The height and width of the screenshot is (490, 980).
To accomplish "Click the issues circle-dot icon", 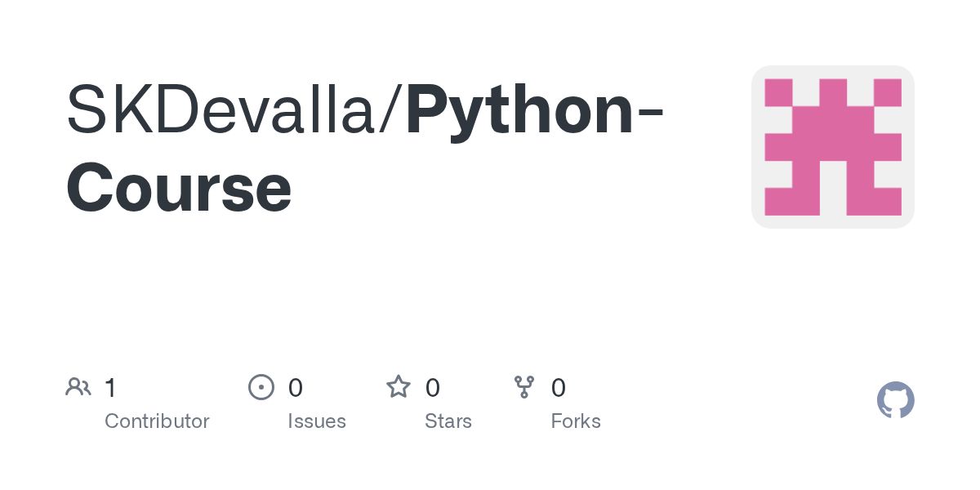I will tap(261, 386).
